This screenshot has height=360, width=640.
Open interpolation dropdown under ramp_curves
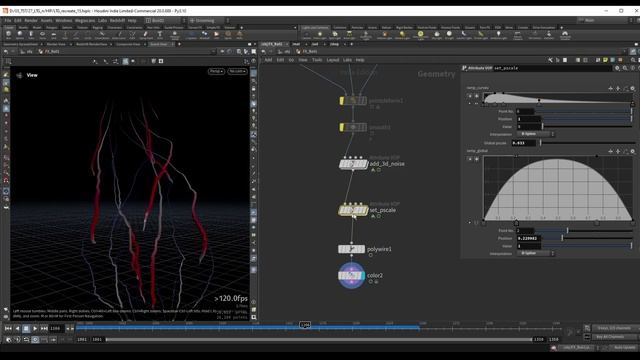pyautogui.click(x=536, y=134)
